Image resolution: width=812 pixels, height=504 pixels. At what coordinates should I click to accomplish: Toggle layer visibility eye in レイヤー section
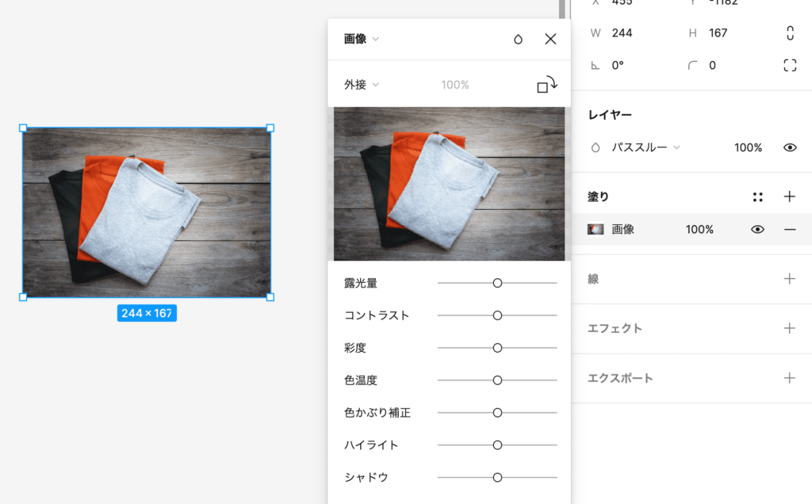(x=789, y=147)
